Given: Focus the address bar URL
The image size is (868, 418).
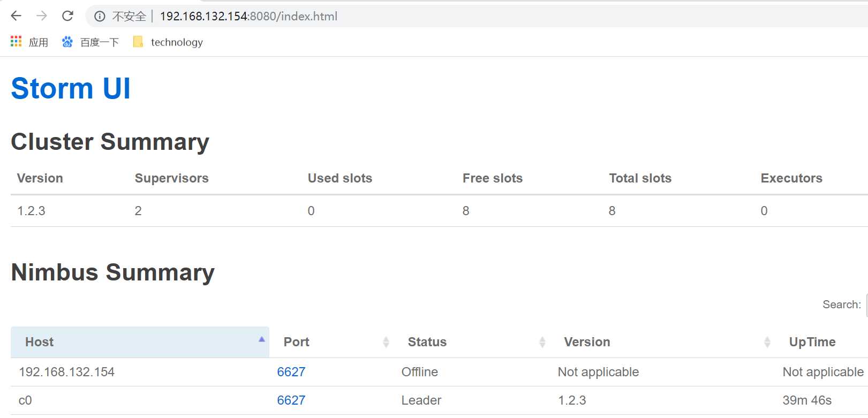Looking at the screenshot, I should 248,16.
